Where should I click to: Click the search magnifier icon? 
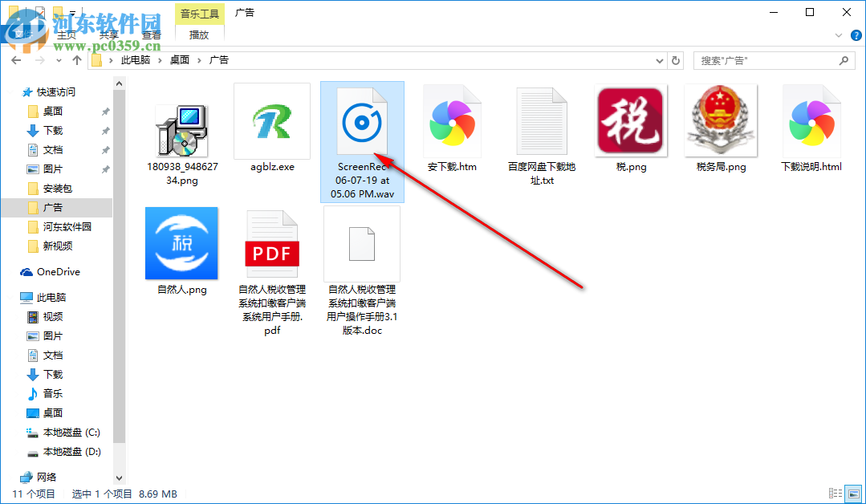click(x=844, y=60)
